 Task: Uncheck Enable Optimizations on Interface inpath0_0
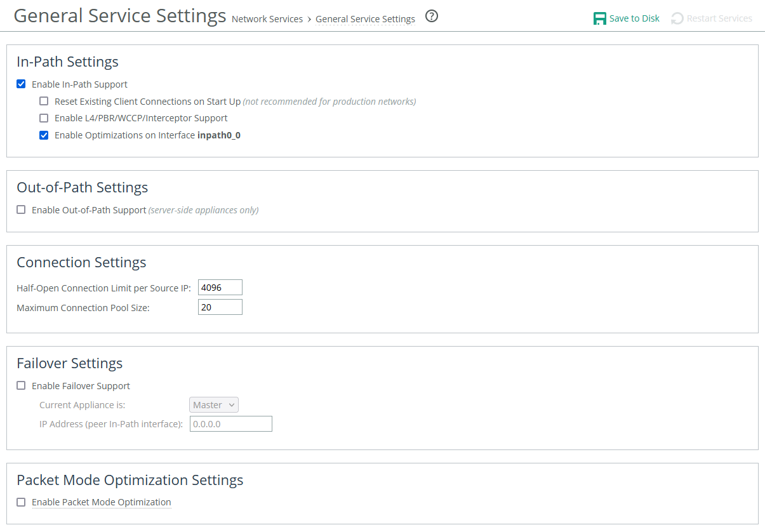(x=44, y=135)
